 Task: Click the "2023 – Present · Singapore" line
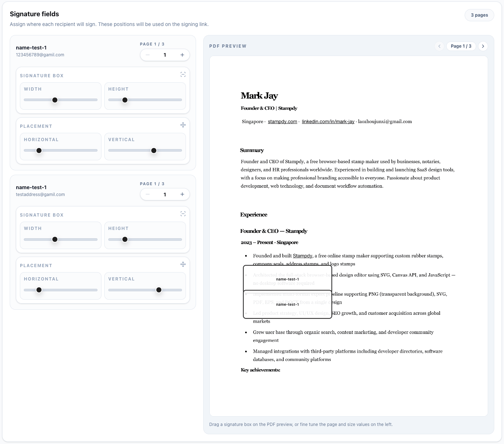[269, 243]
